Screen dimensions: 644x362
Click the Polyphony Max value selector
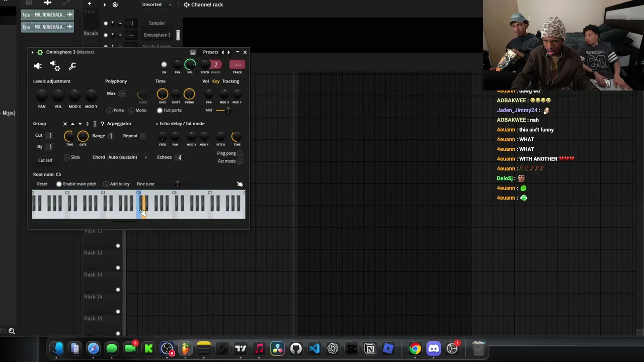tap(124, 94)
